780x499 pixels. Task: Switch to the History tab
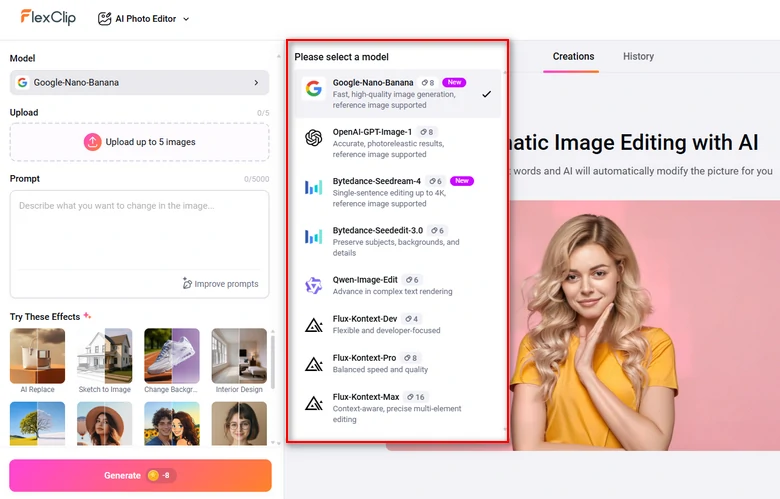638,56
